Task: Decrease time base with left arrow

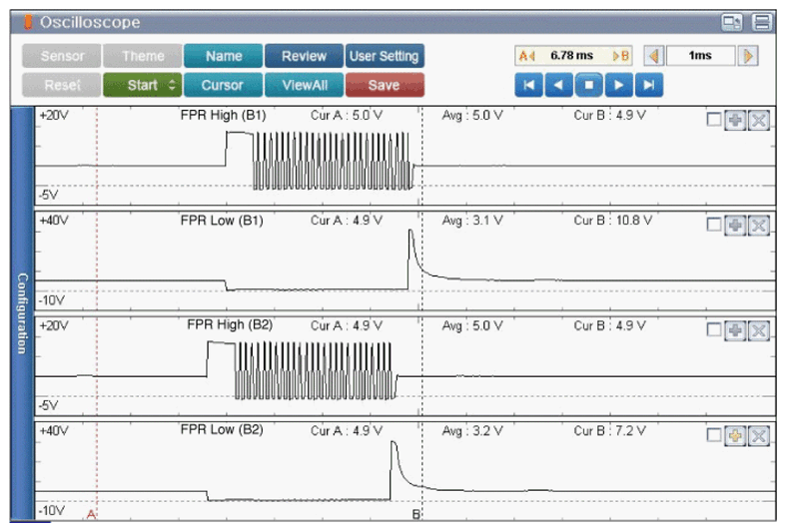Action: point(654,56)
